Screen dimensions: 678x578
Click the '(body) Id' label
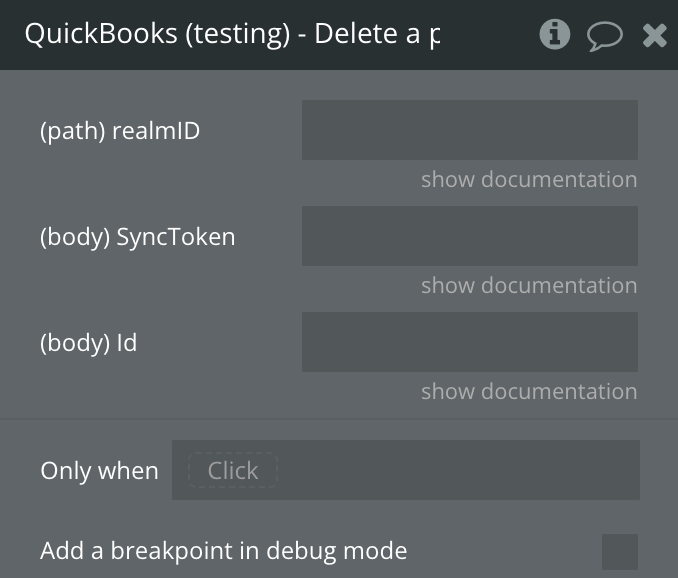click(89, 343)
